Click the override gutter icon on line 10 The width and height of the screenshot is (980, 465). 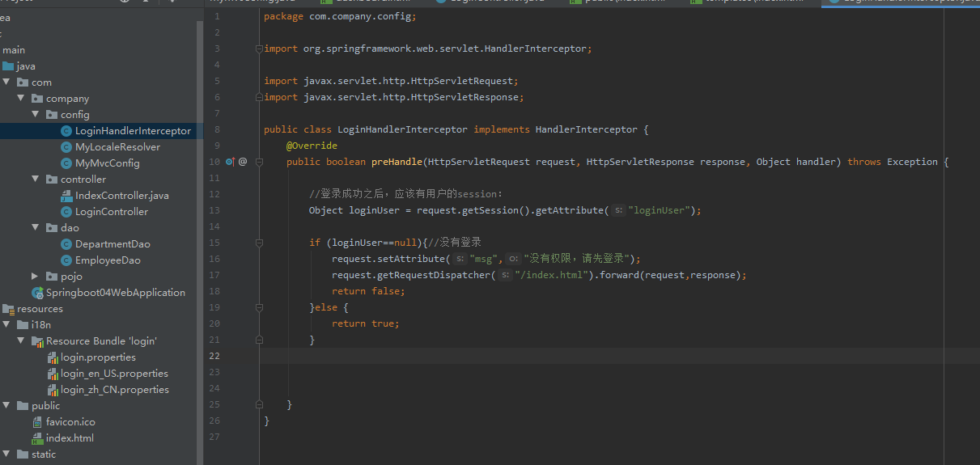coord(230,162)
